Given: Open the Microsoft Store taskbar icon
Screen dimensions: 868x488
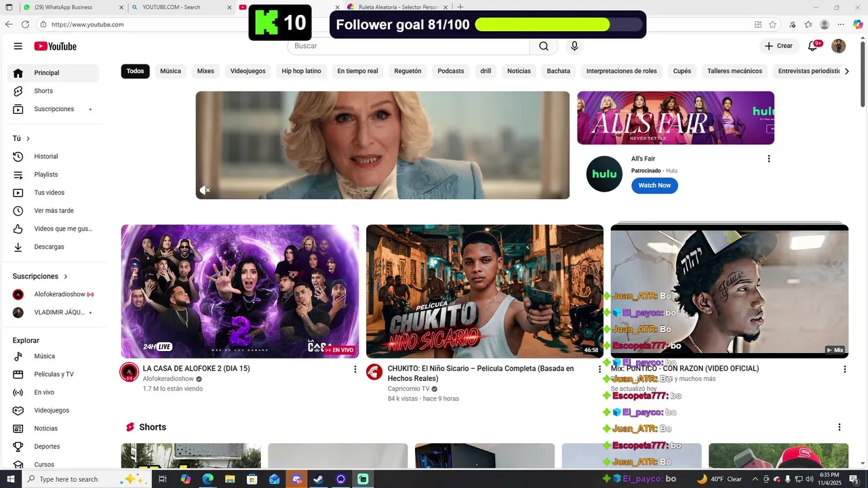Looking at the screenshot, I should (x=252, y=479).
